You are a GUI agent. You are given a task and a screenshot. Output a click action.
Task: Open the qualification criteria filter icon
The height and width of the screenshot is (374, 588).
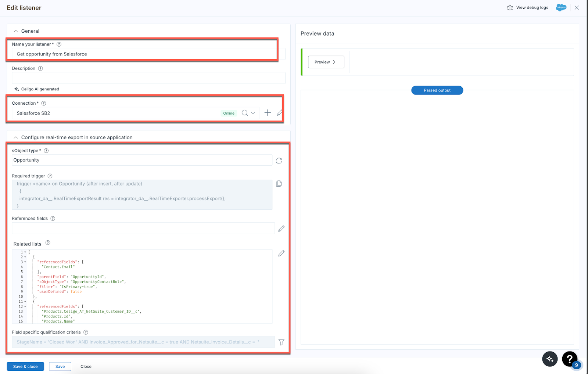coord(282,342)
